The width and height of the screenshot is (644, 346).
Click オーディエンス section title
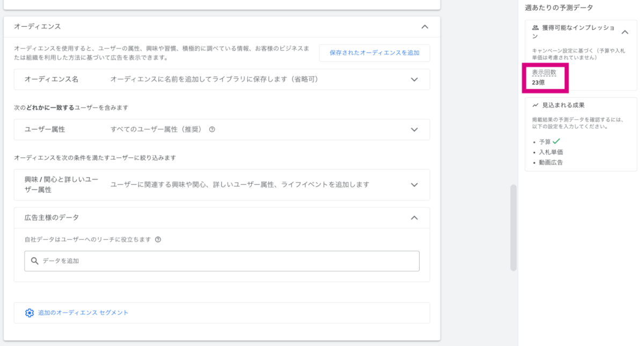point(38,26)
